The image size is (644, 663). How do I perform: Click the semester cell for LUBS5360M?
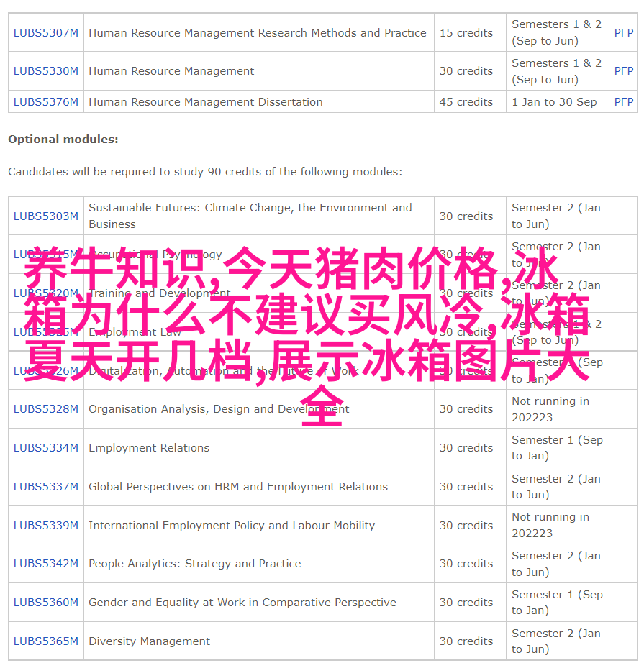coord(557,602)
